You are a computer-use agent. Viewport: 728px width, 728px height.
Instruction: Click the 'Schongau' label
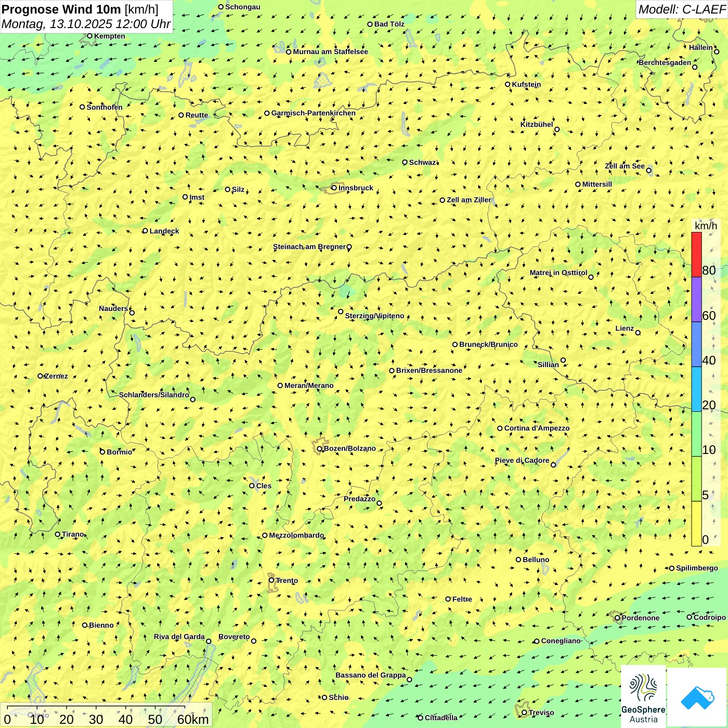(x=242, y=7)
